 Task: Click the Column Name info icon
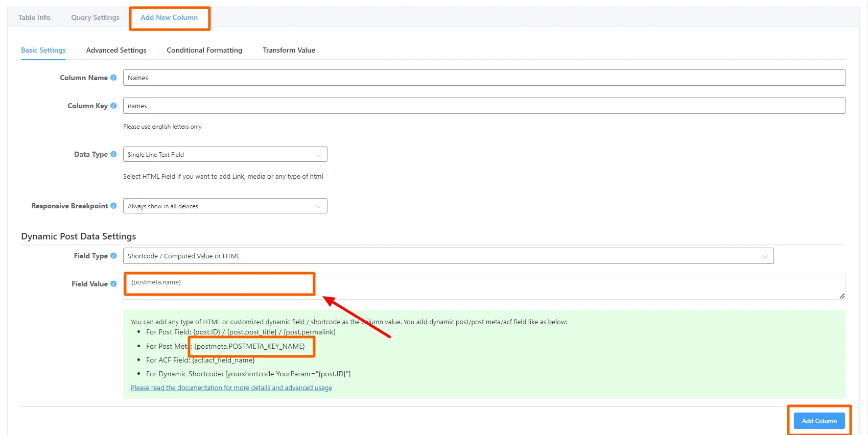113,78
